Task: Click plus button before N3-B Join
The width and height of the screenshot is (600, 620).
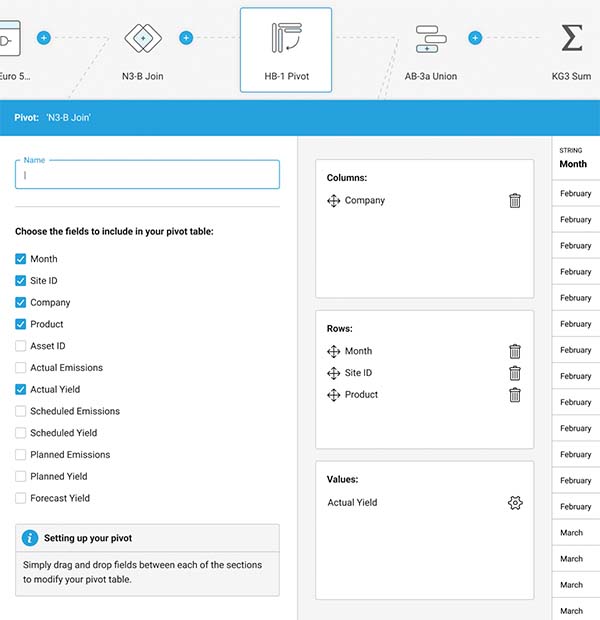Action: [x=43, y=38]
